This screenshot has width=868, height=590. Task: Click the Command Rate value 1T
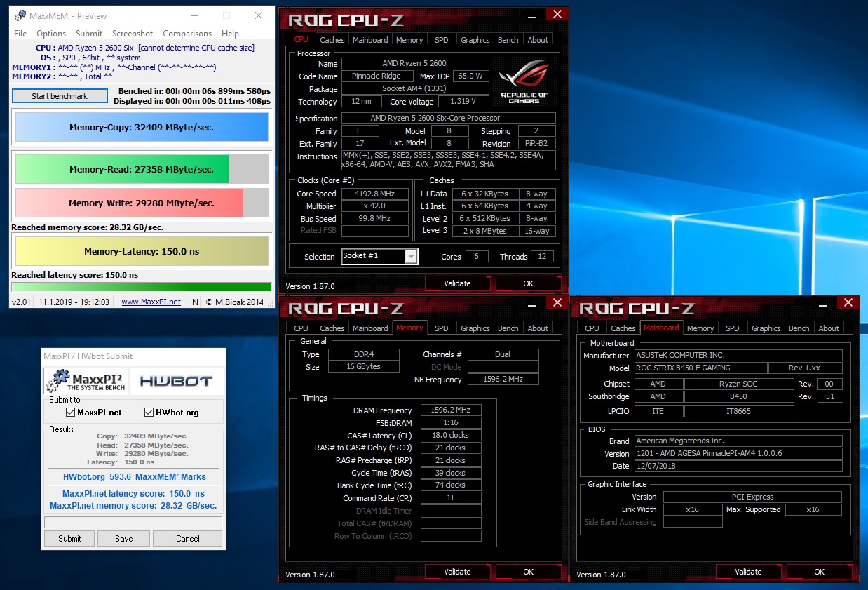451,497
